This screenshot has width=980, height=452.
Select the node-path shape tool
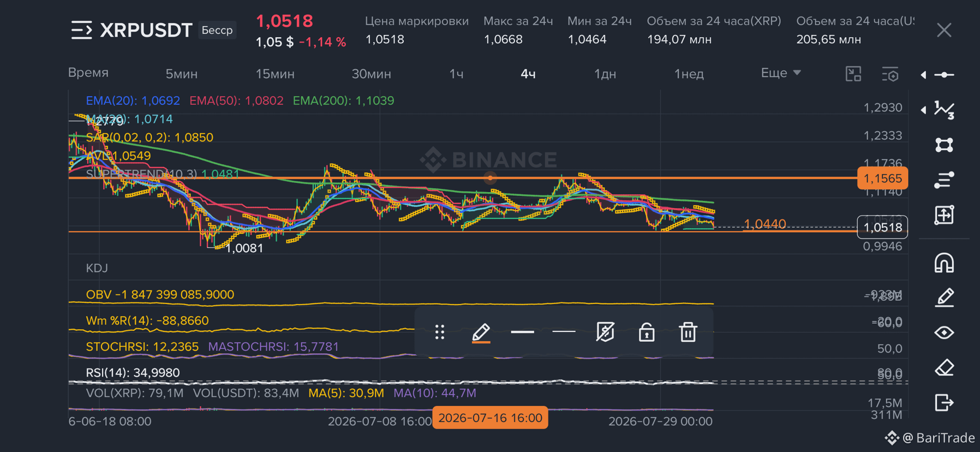[x=944, y=145]
